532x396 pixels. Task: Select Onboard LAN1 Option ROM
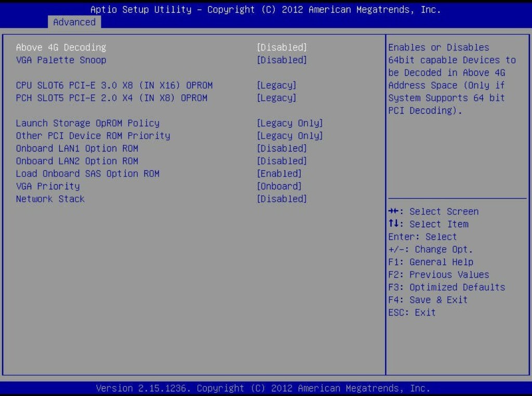(77, 148)
